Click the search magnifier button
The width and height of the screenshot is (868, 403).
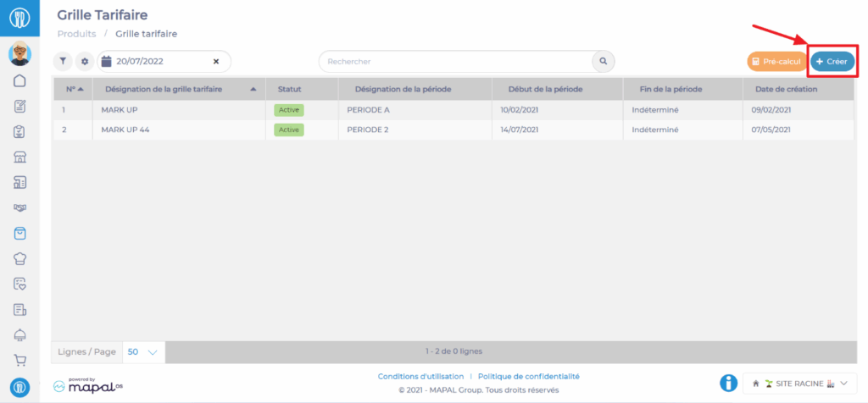[x=603, y=62]
